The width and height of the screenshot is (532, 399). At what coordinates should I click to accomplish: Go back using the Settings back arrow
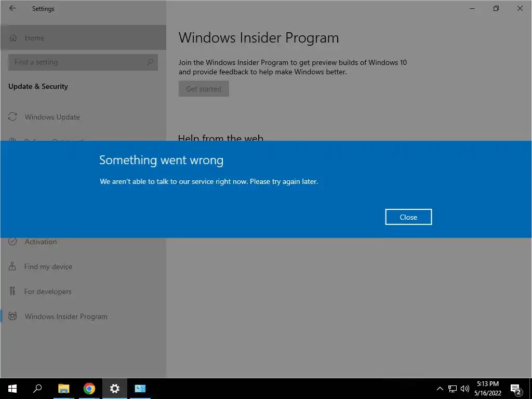[12, 8]
